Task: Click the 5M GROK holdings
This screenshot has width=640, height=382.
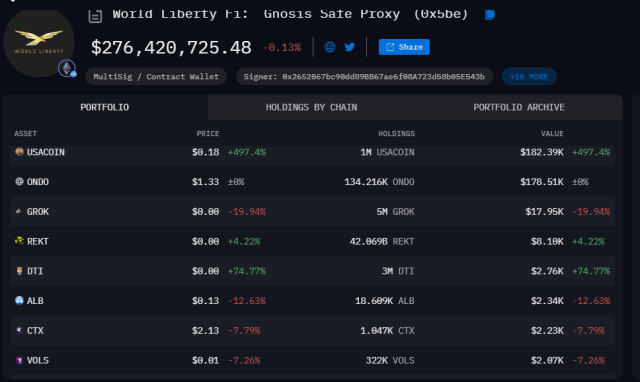Action: [396, 212]
